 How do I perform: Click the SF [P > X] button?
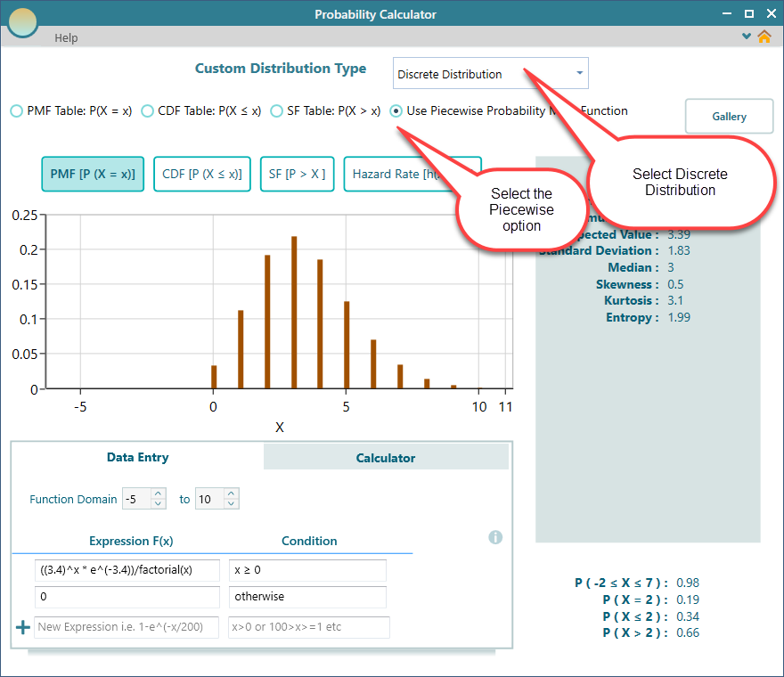click(298, 174)
